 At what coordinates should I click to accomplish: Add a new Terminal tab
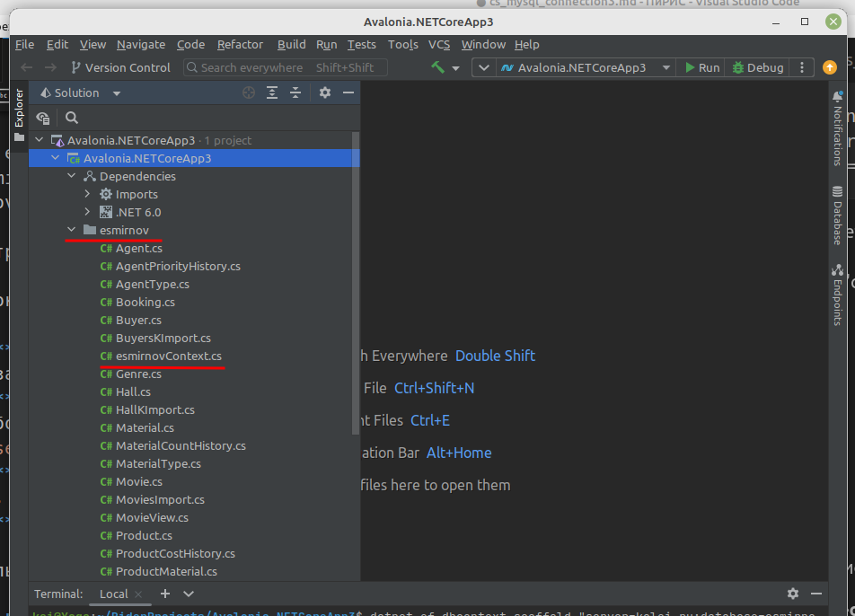click(x=165, y=594)
